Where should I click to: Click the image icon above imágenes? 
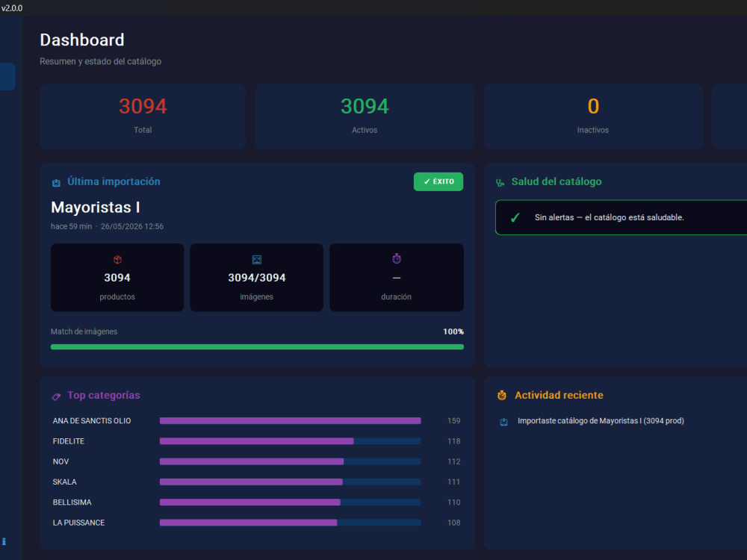click(x=257, y=260)
